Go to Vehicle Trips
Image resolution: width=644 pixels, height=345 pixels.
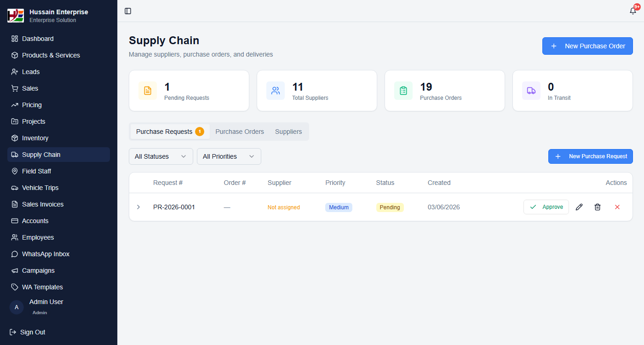tap(58, 188)
